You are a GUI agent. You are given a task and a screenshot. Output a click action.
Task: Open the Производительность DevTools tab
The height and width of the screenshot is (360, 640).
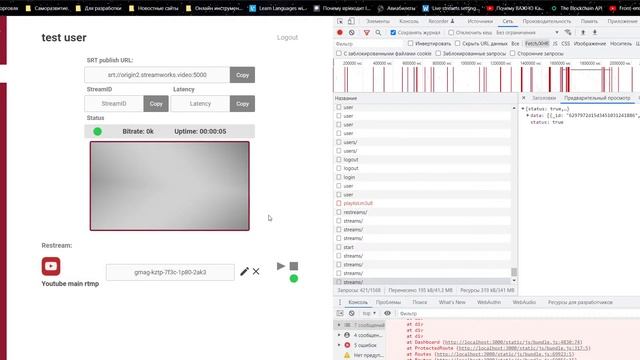coord(547,21)
